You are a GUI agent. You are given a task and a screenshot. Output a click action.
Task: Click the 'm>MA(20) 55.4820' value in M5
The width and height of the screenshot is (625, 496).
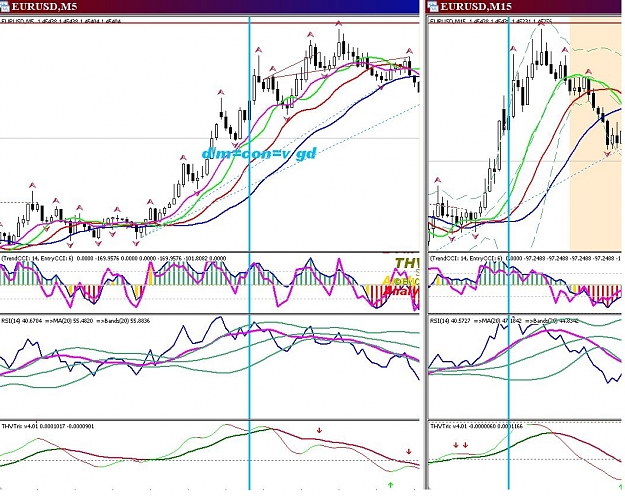pos(68,320)
